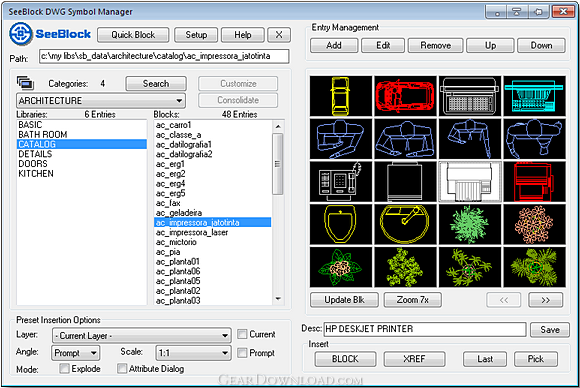Click the Pick button
Viewport: 580px width, 388px height.
536,359
